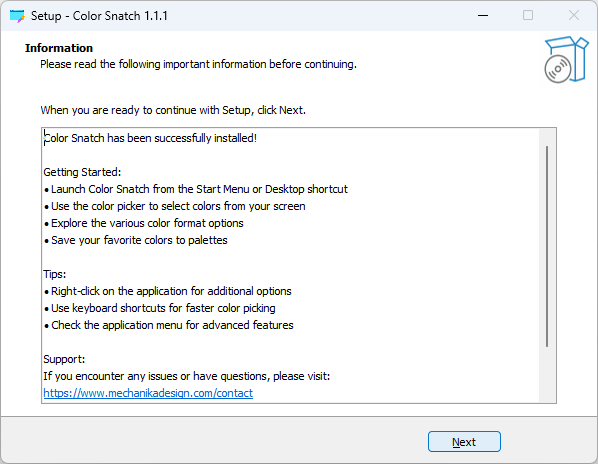Click the 'Explore the various color format' line
The height and width of the screenshot is (464, 598).
143,223
